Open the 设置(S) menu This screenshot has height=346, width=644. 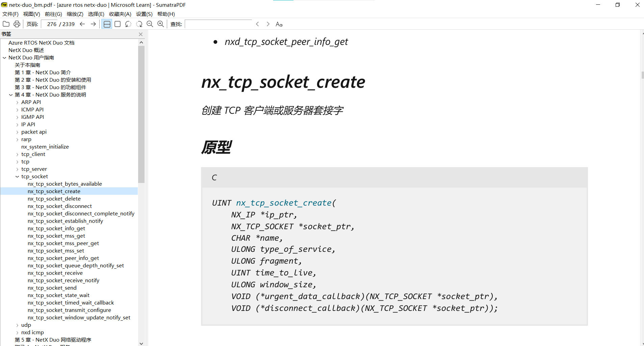coord(144,14)
